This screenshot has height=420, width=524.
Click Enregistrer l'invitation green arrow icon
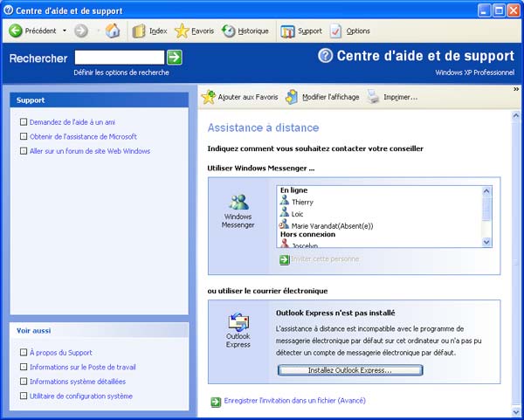click(216, 402)
